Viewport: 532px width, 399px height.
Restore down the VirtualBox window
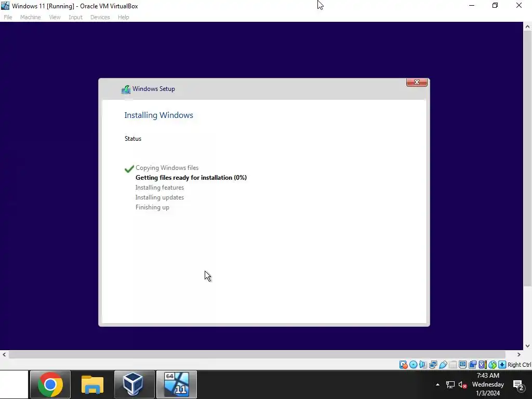[x=495, y=5]
